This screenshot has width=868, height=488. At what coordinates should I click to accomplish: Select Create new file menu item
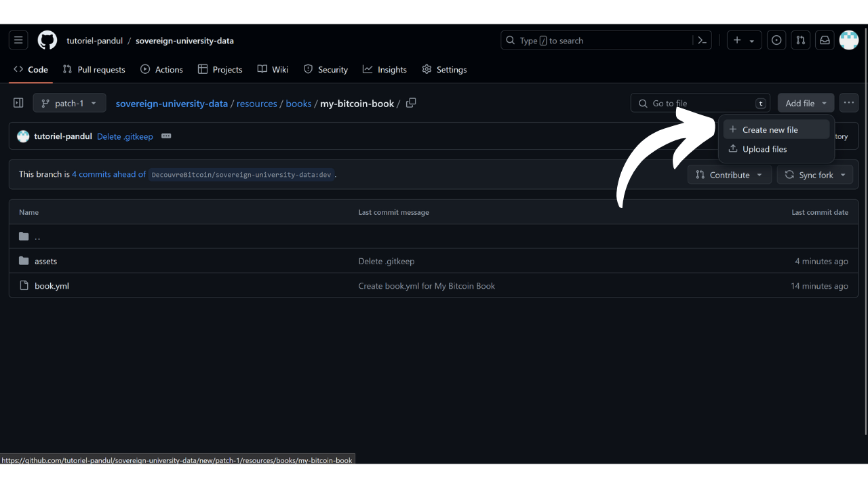pos(776,129)
